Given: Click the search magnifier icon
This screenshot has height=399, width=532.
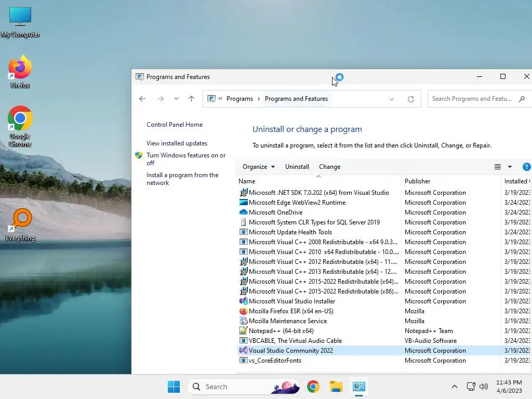Looking at the screenshot, I should click(522, 99).
